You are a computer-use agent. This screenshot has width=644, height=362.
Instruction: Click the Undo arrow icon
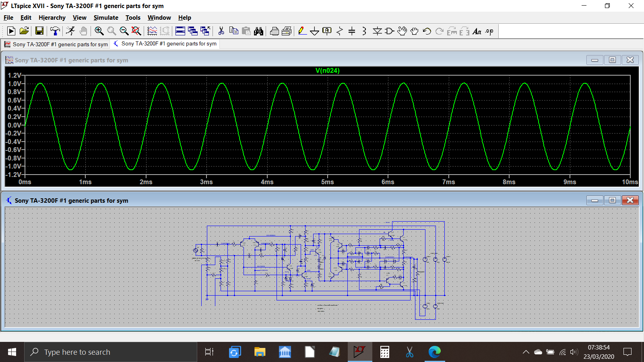pyautogui.click(x=427, y=31)
